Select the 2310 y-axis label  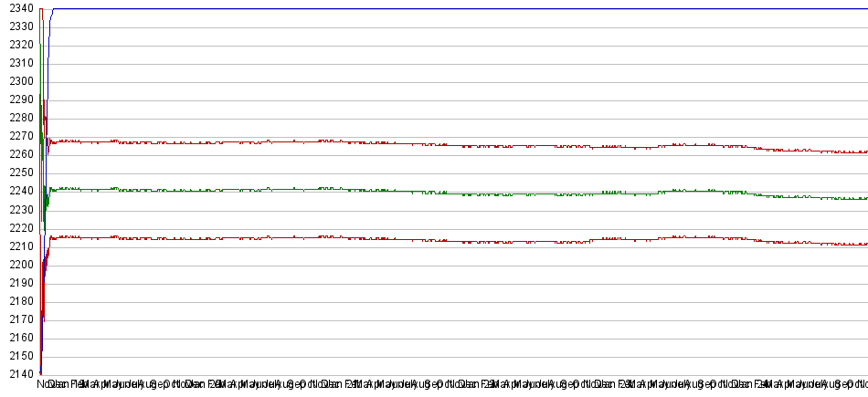[18, 63]
